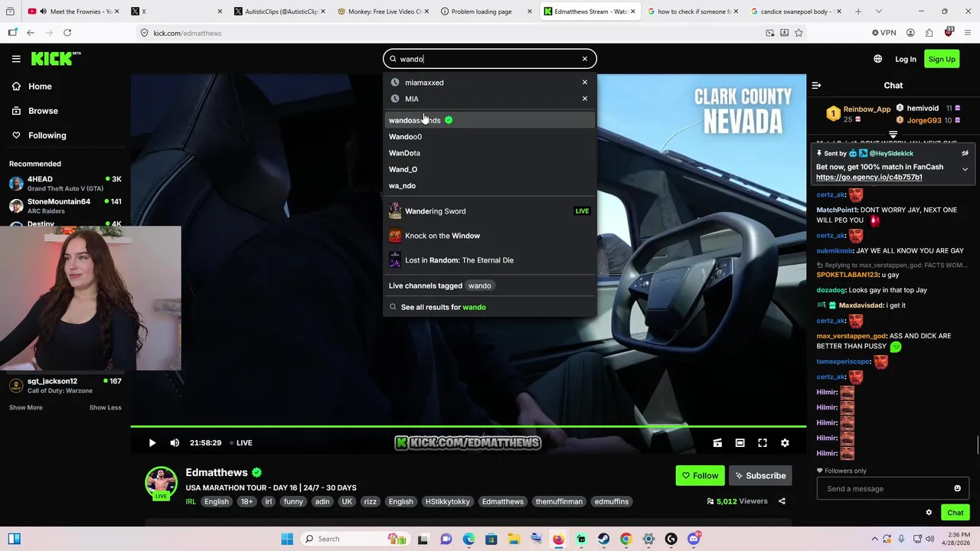This screenshot has height=551, width=980.
Task: Open the Kick hamburger menu
Action: pos(16,59)
